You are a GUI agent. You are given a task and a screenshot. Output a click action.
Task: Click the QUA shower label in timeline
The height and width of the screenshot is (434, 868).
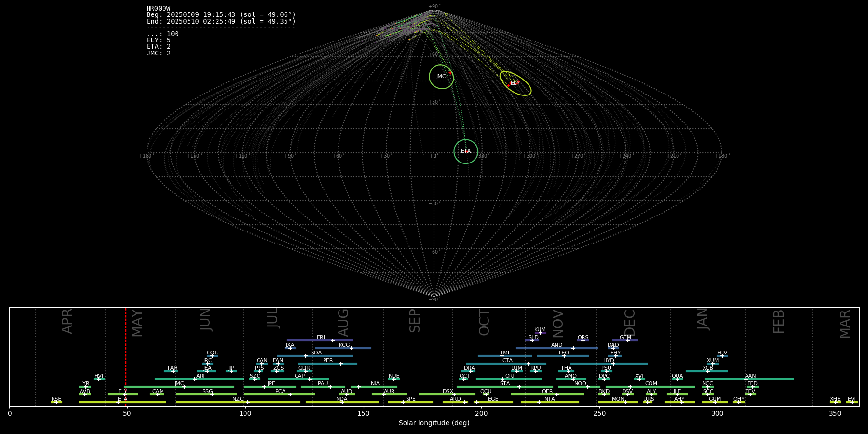tap(677, 376)
